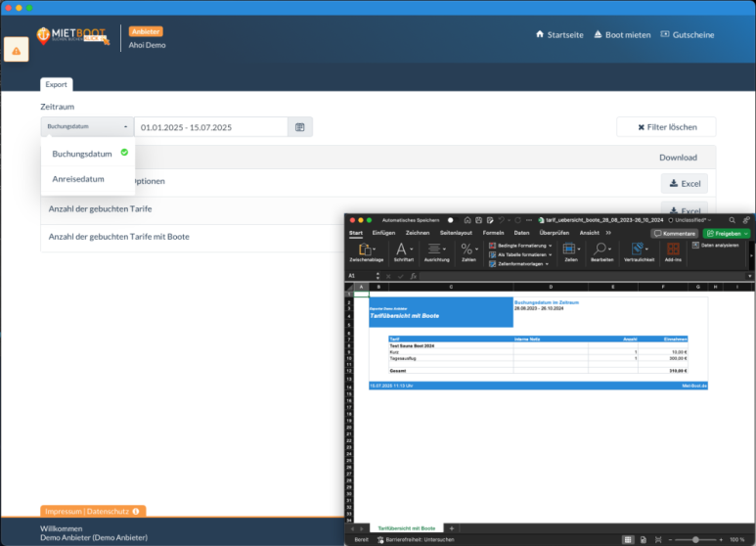Add a new sheet with plus icon

tap(452, 528)
